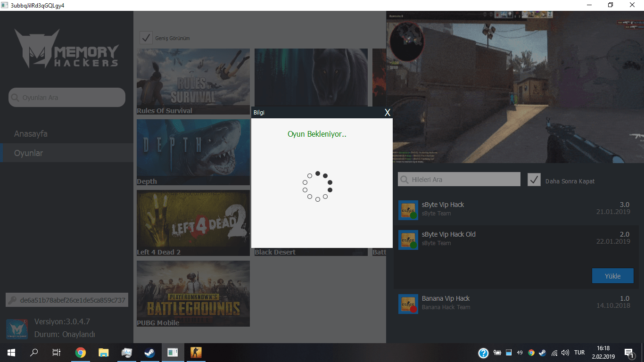
Task: Click the 14.10.2018 date
Action: coord(613,305)
